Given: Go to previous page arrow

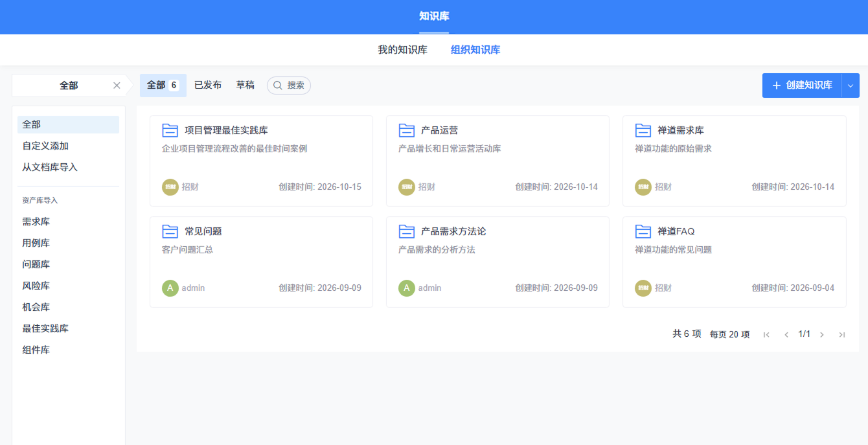Looking at the screenshot, I should [786, 334].
